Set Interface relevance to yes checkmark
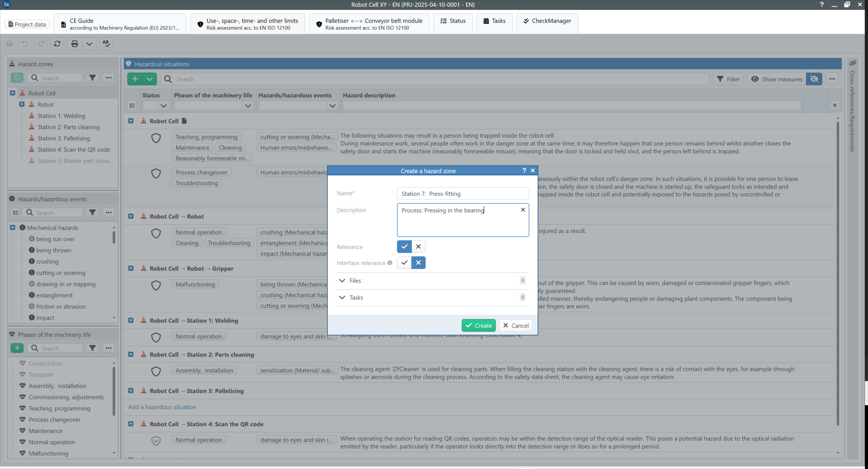The width and height of the screenshot is (868, 469). tap(404, 263)
